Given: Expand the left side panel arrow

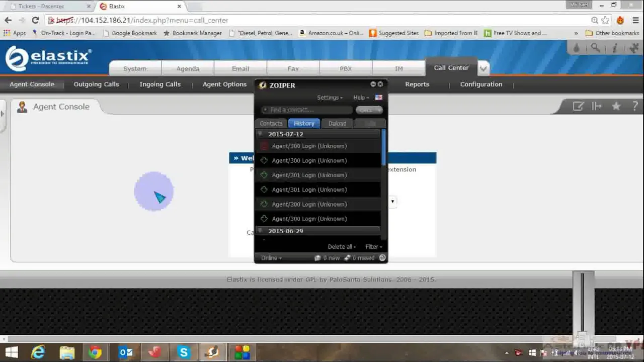Looking at the screenshot, I should pos(3,114).
